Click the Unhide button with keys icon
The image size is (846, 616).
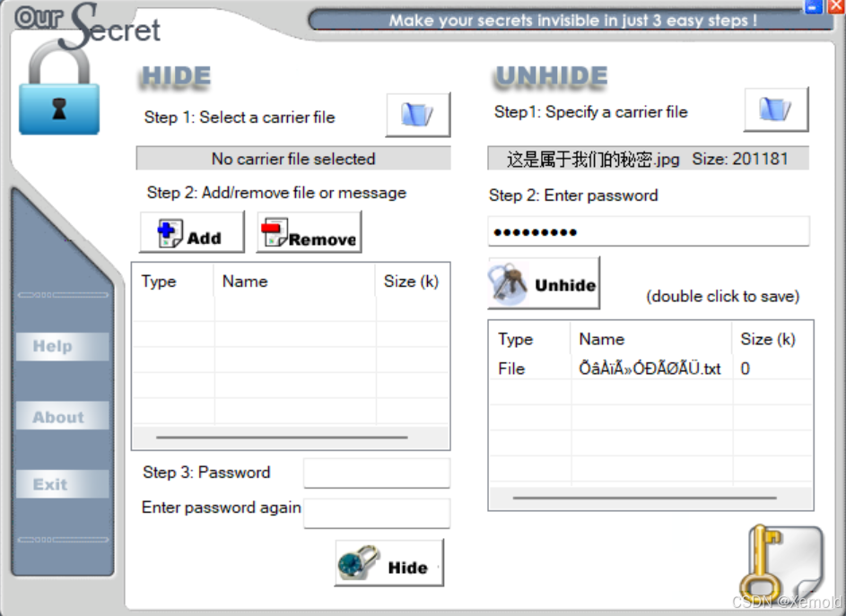(544, 283)
